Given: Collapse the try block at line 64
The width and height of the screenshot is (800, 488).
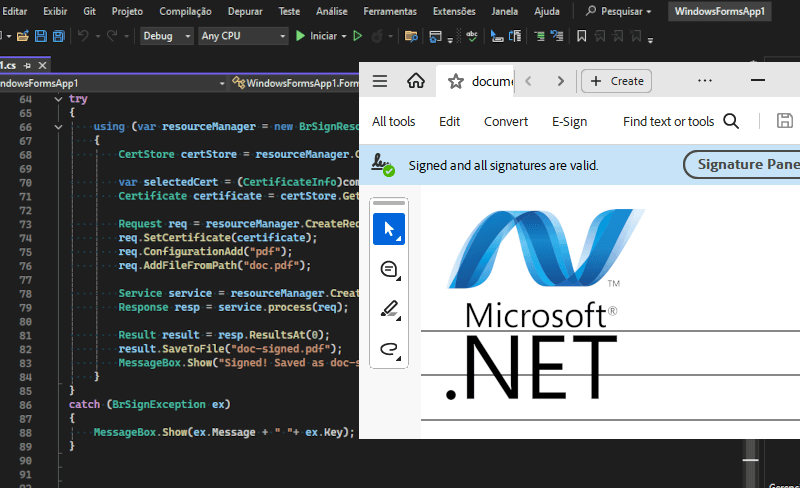Looking at the screenshot, I should [58, 99].
